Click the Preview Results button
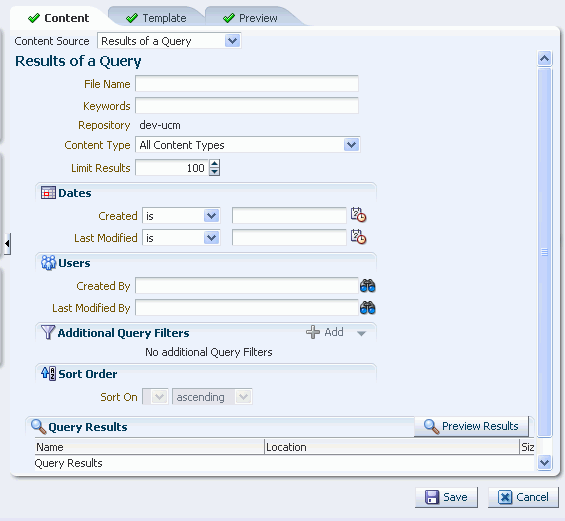Viewport: 565px width, 521px height. (471, 426)
